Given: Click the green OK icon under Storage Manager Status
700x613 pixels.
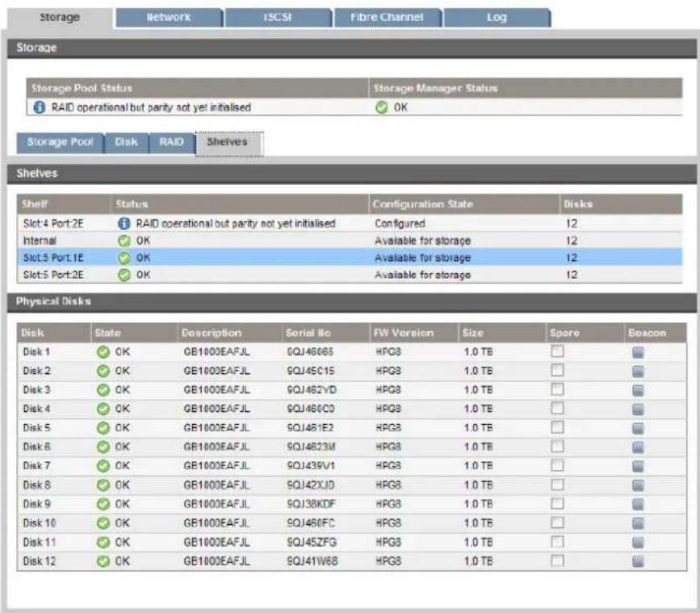Looking at the screenshot, I should (x=382, y=107).
